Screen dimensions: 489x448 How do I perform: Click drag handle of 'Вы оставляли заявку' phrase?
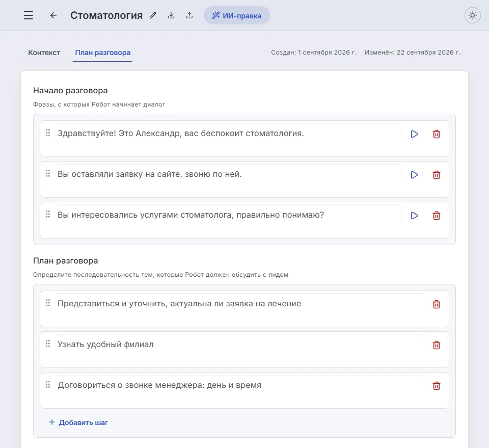coord(48,173)
